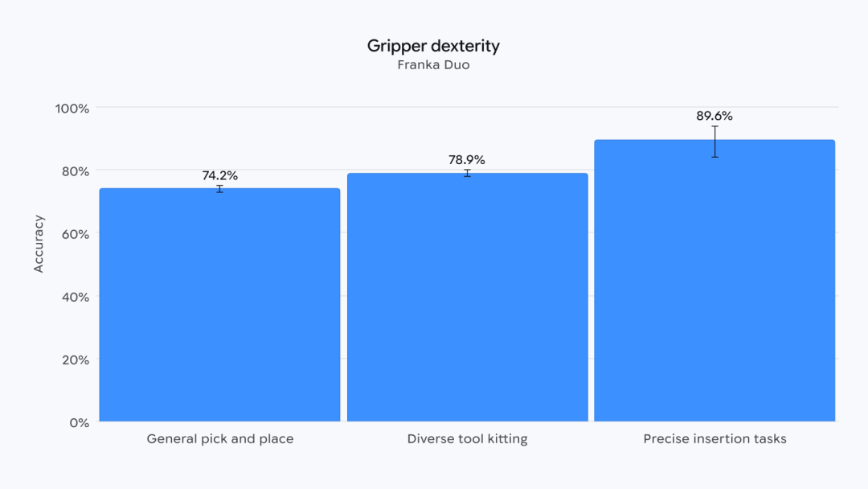The width and height of the screenshot is (868, 489).
Task: Select the Franka Duo subtitle
Action: 433,65
